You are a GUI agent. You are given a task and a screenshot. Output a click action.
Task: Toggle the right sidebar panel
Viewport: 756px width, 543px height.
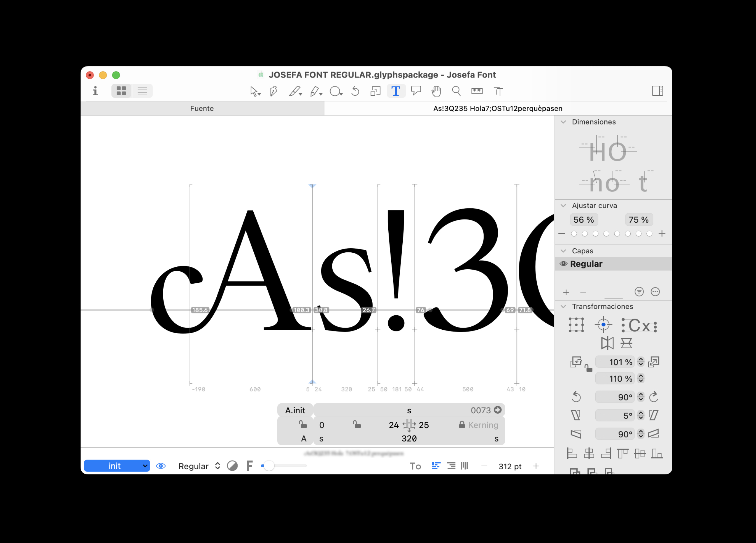pos(657,91)
